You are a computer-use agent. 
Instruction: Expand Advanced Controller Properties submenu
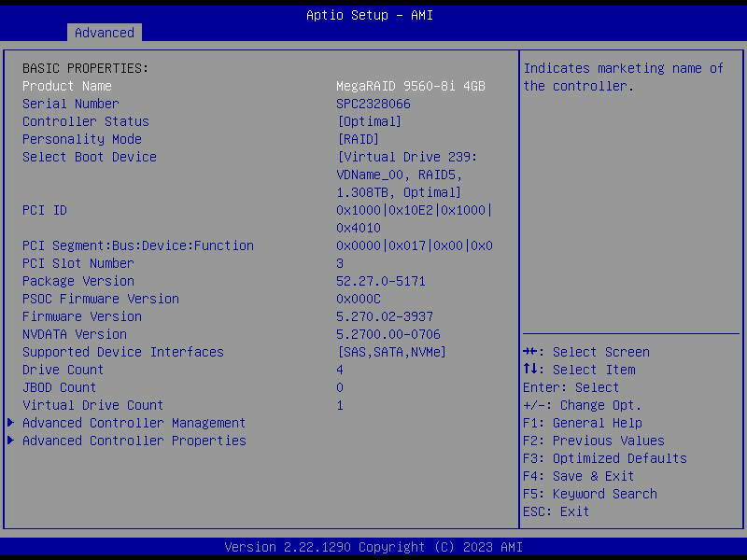[134, 441]
